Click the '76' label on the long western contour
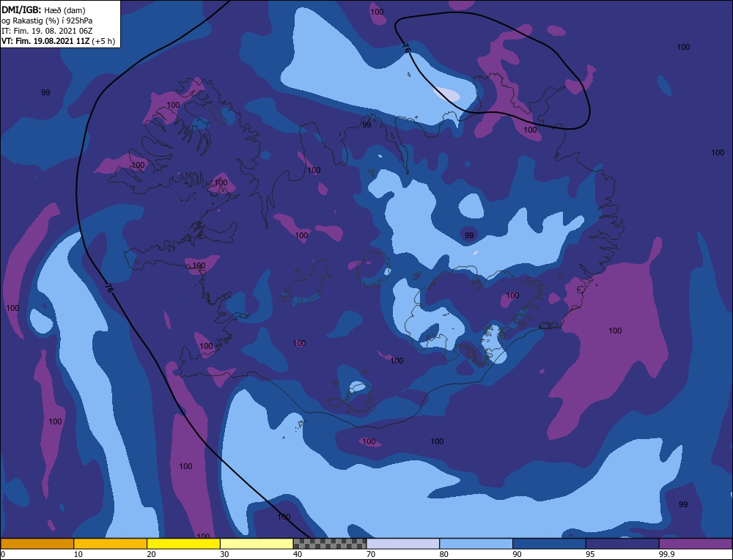Image resolution: width=733 pixels, height=560 pixels. pos(108,288)
